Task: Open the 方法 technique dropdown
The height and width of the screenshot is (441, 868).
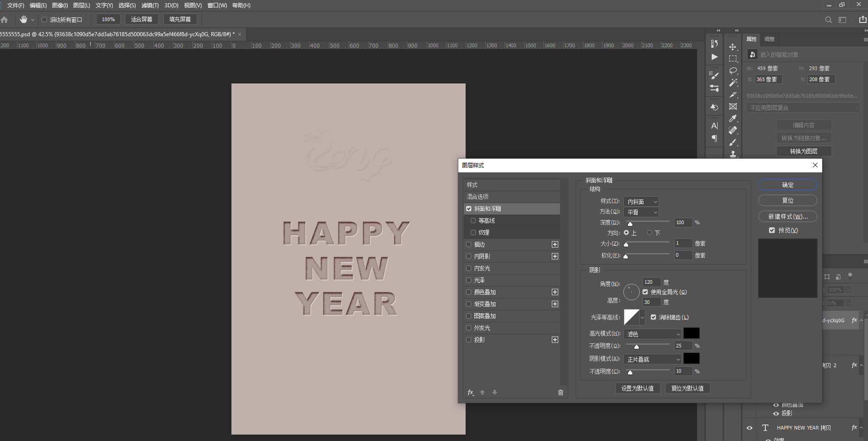Action: point(641,212)
